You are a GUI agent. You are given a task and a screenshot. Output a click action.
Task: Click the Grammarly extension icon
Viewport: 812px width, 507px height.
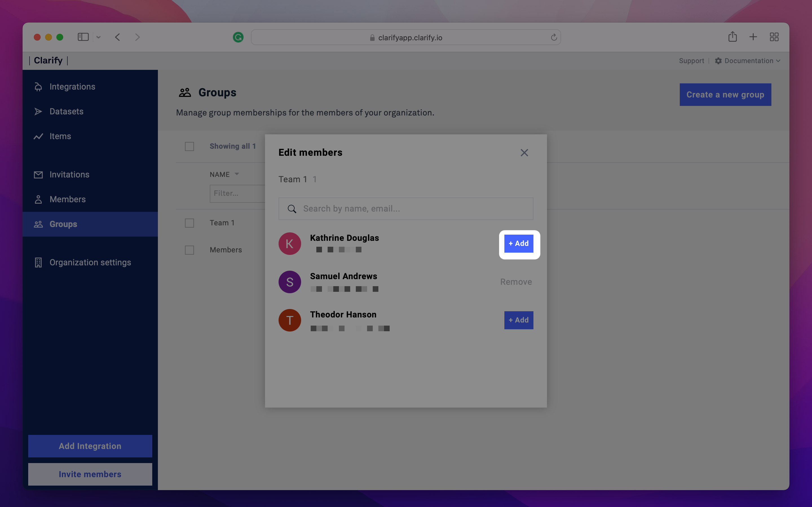(238, 37)
